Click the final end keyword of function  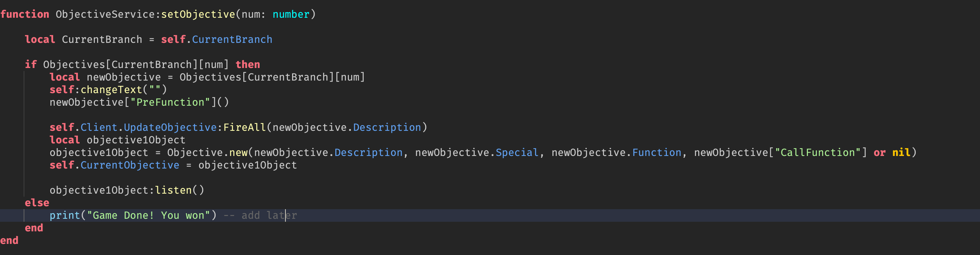coord(9,241)
